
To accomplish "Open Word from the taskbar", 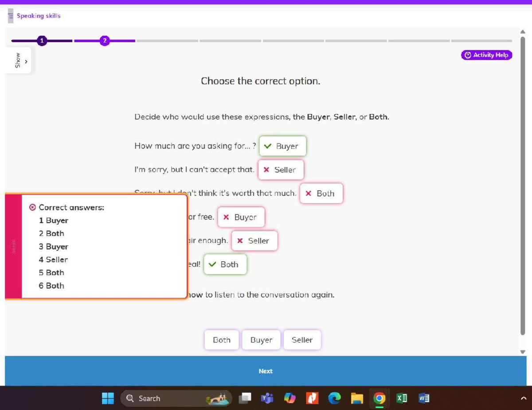I will (x=424, y=398).
